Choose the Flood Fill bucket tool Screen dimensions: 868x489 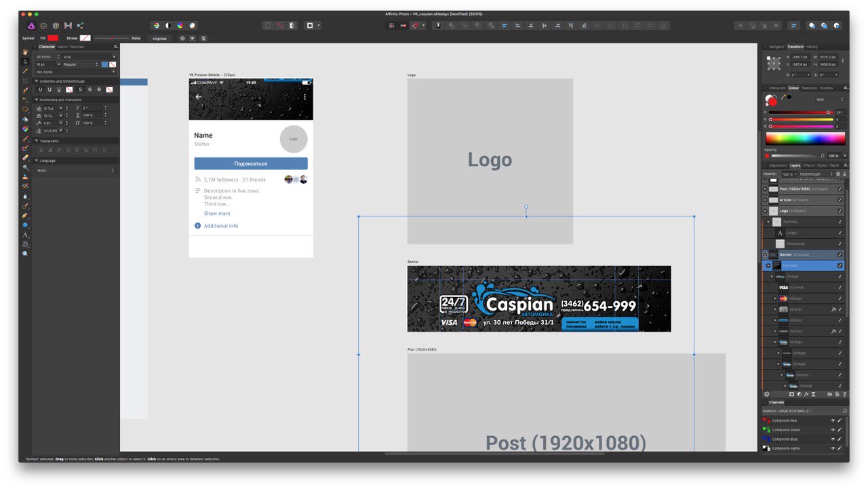(x=25, y=119)
